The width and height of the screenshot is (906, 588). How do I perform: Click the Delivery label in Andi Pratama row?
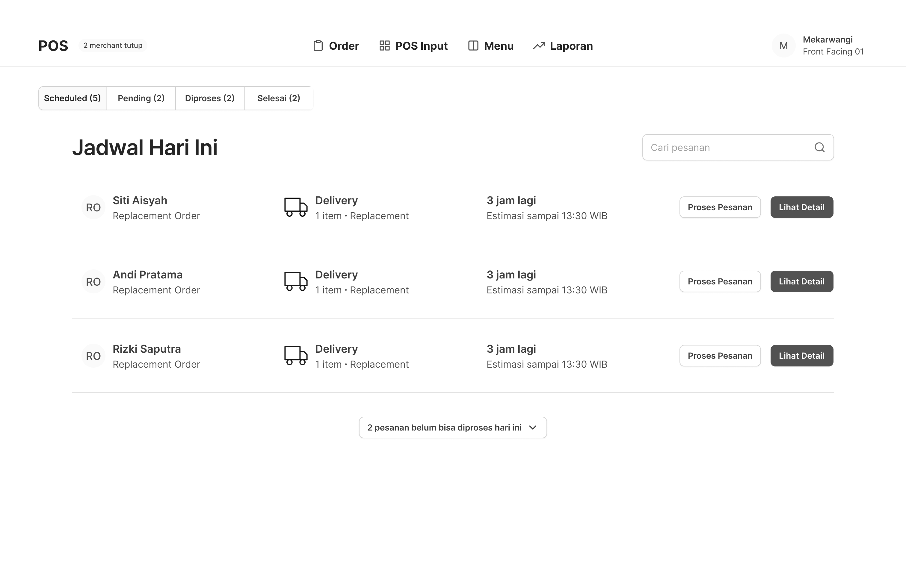[x=336, y=275]
